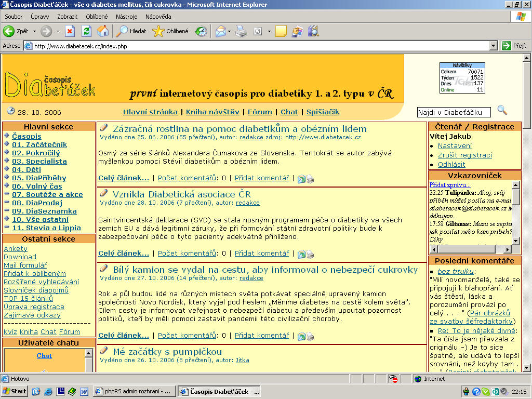The width and height of the screenshot is (532, 399).
Task: Print the page using the toolbar printer icon
Action: [241, 32]
